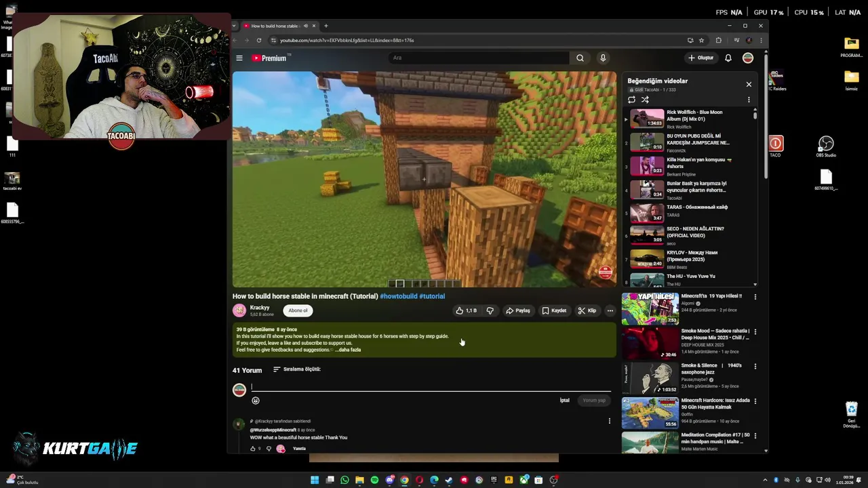Open browser extensions puzzle icon
The height and width of the screenshot is (488, 868).
(x=719, y=41)
